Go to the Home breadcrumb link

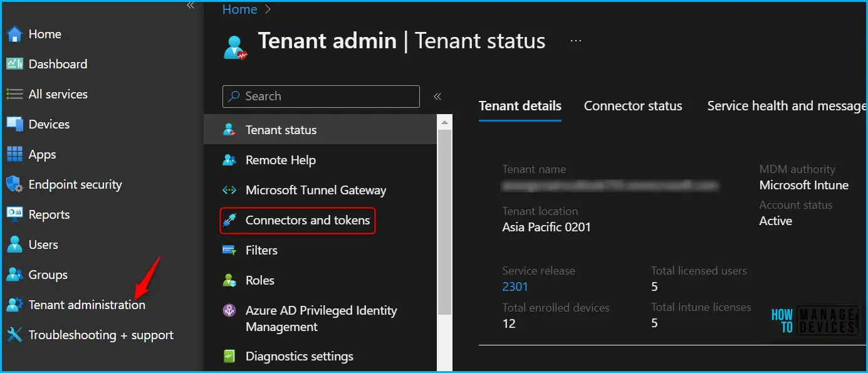239,9
